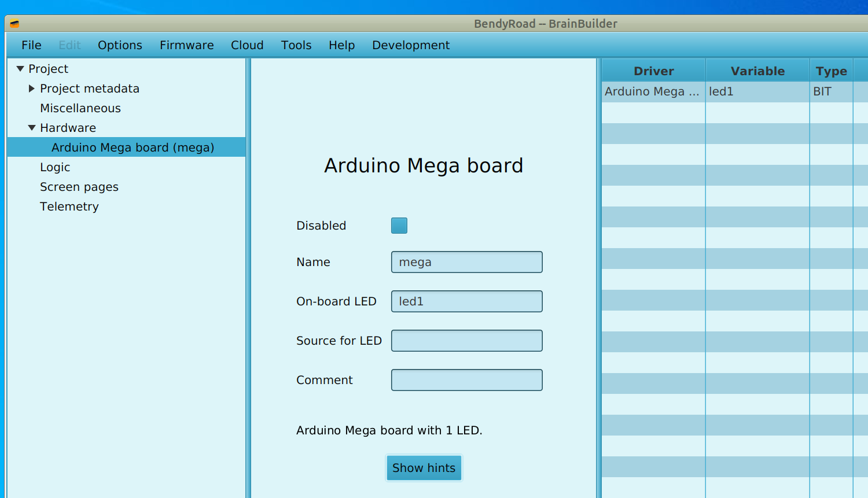Open the Help menu
Viewport: 868px width, 498px height.
[341, 45]
